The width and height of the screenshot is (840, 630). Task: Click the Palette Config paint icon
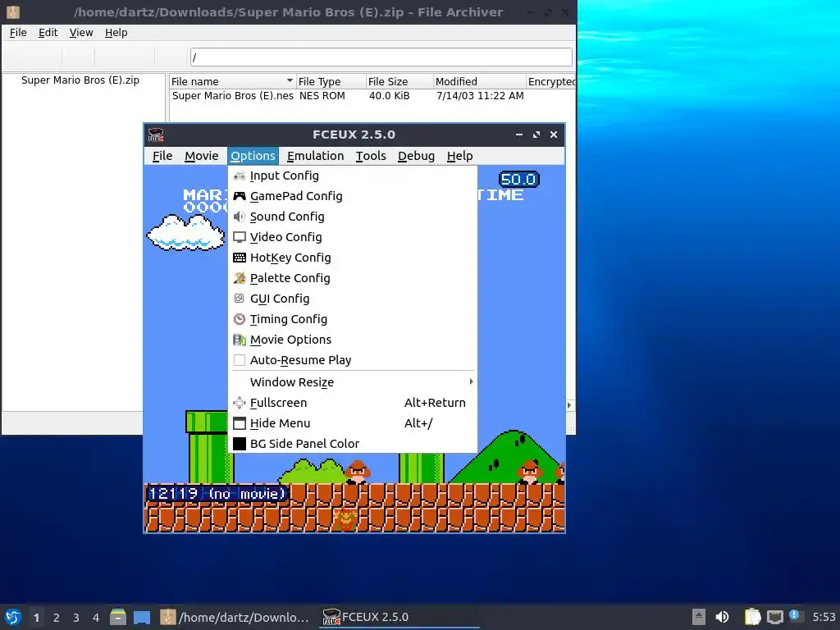pyautogui.click(x=240, y=278)
